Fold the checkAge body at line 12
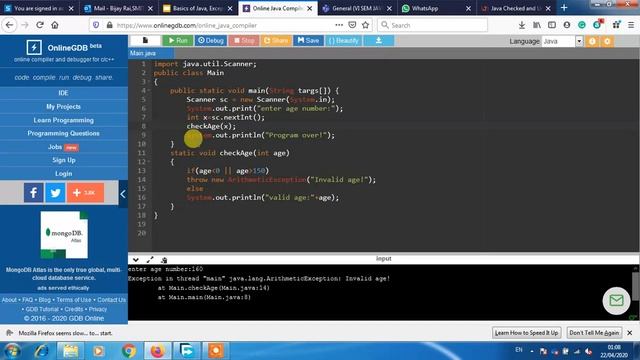The height and width of the screenshot is (360, 640). [149, 162]
